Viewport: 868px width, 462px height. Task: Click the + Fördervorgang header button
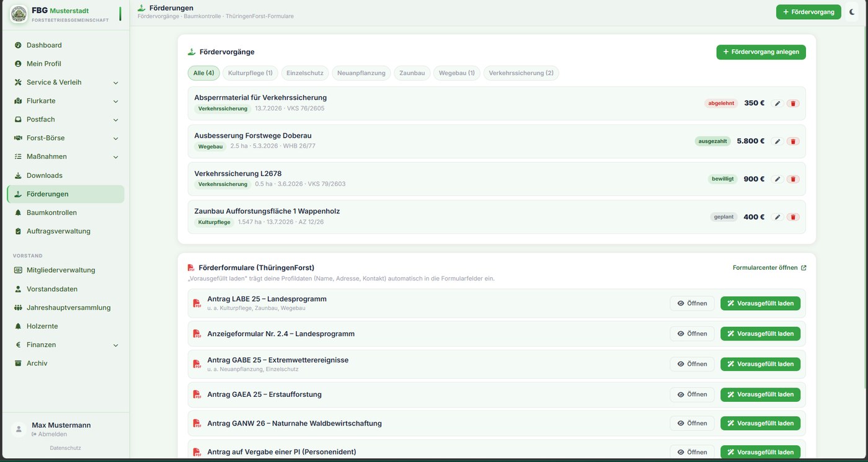click(x=808, y=12)
